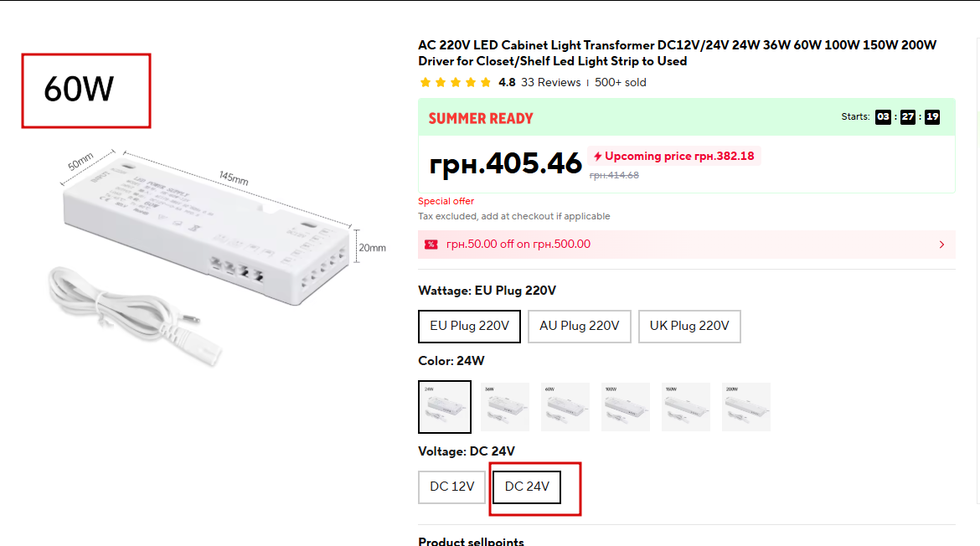This screenshot has height=546, width=980.
Task: Click the yellow star rating icons
Action: pyautogui.click(x=456, y=82)
